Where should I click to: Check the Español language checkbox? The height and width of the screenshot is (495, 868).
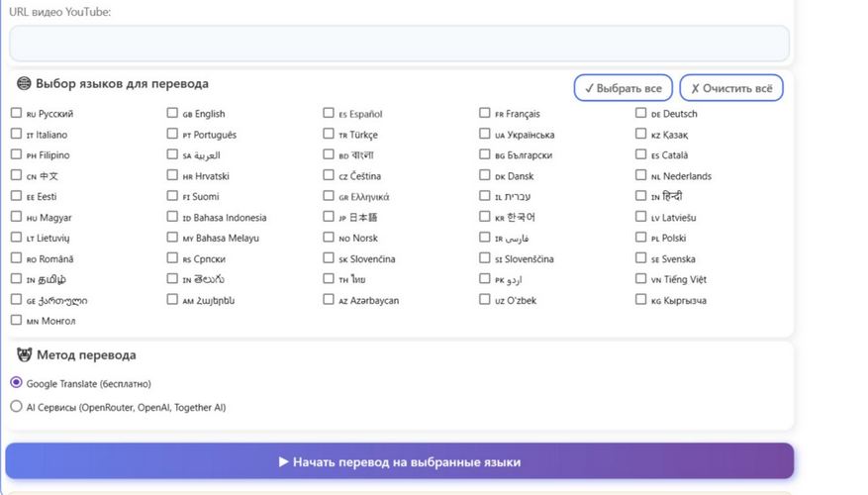[329, 113]
